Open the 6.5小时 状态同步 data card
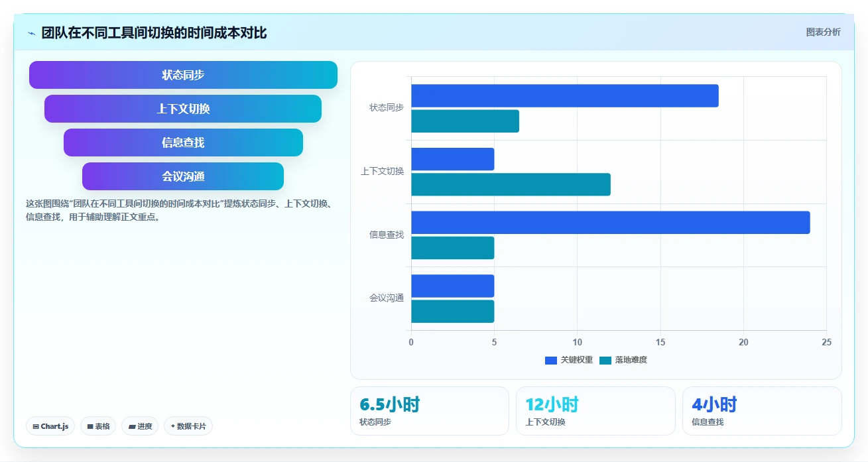This screenshot has height=462, width=868. 430,411
